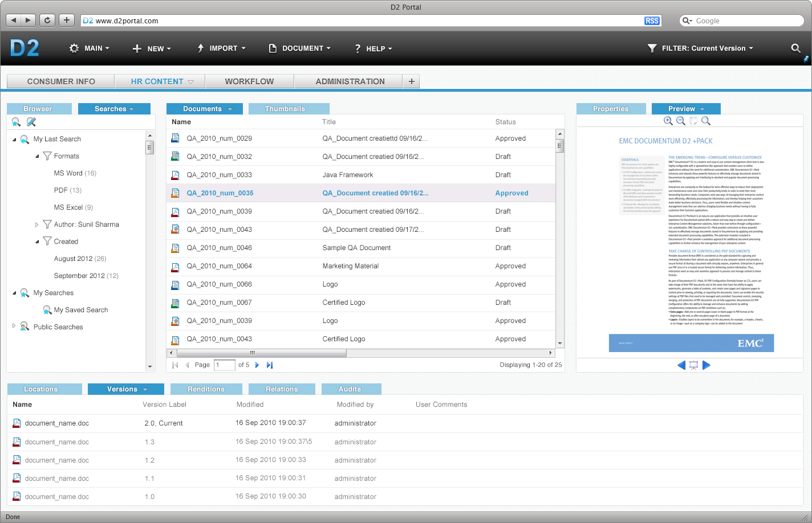The height and width of the screenshot is (523, 812).
Task: Switch to the Renditions tab
Action: pos(206,389)
